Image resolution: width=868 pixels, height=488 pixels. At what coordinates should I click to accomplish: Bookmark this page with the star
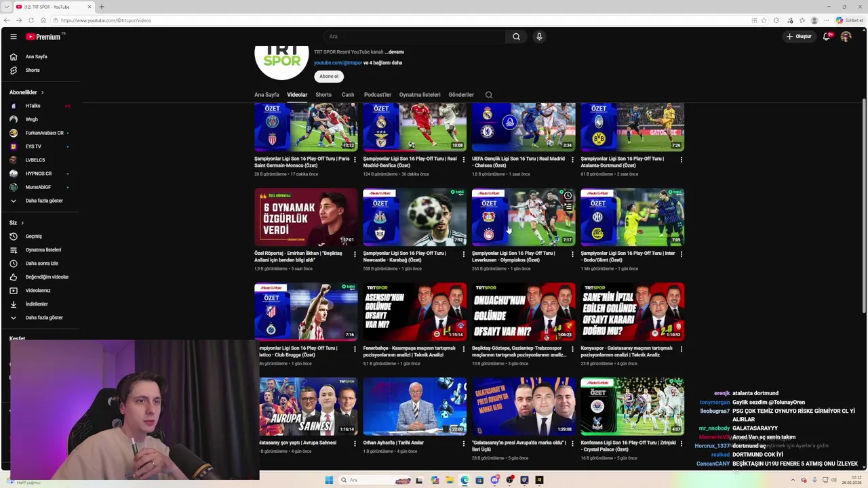[x=765, y=20]
